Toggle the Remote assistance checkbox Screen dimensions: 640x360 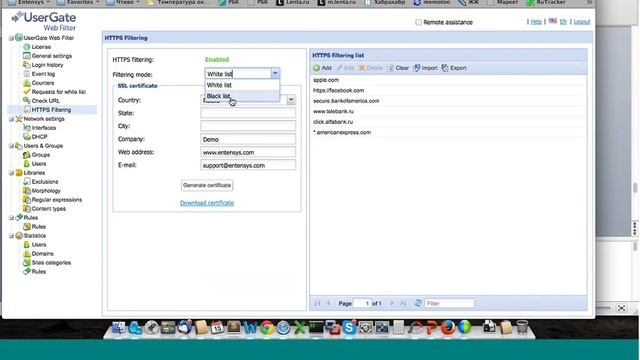click(418, 22)
